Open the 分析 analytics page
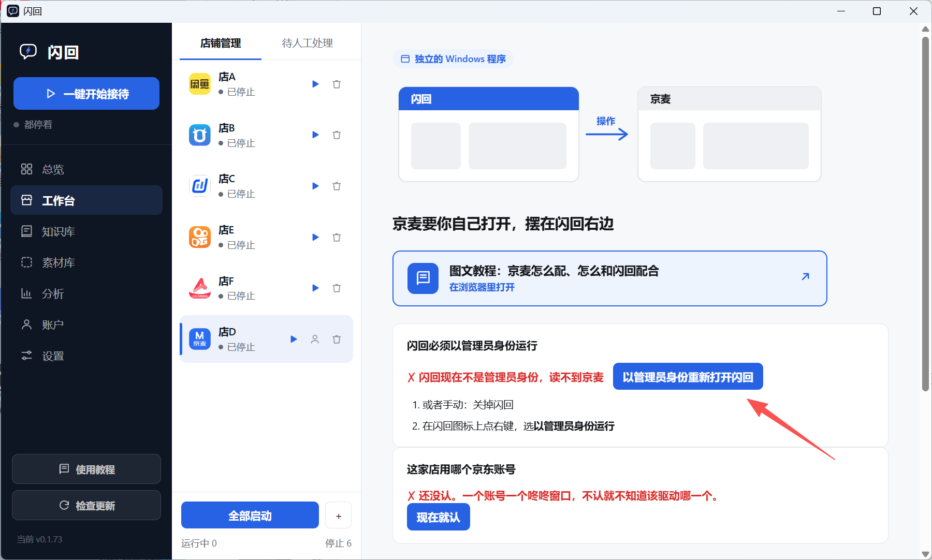 (86, 293)
